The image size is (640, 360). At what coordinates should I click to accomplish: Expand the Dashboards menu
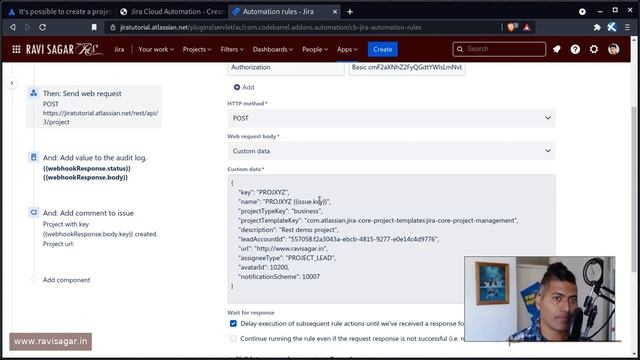coord(272,49)
